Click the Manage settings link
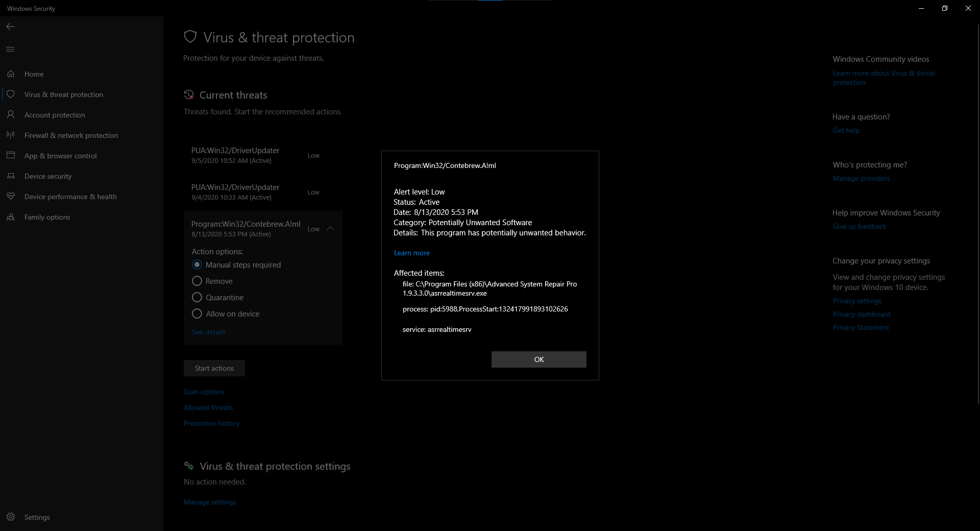The image size is (980, 531). [210, 502]
